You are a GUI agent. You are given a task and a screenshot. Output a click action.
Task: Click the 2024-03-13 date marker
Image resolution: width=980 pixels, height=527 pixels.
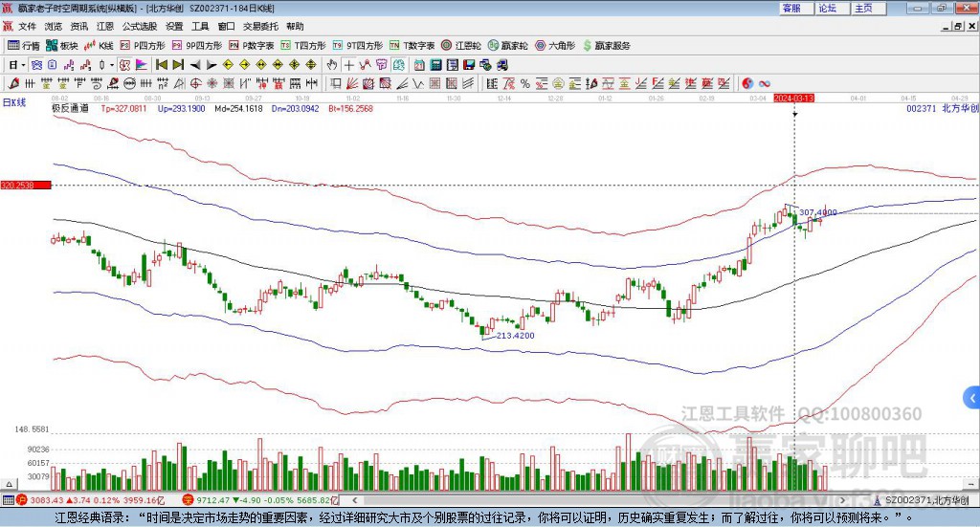793,99
